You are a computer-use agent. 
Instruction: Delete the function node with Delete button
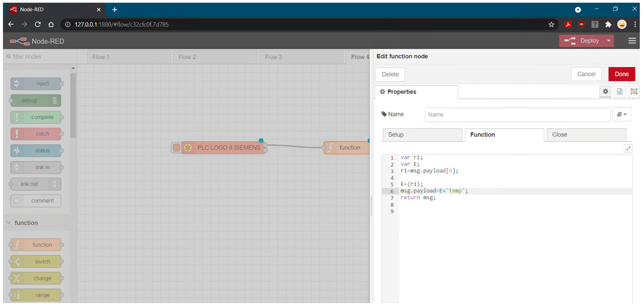[x=390, y=74]
